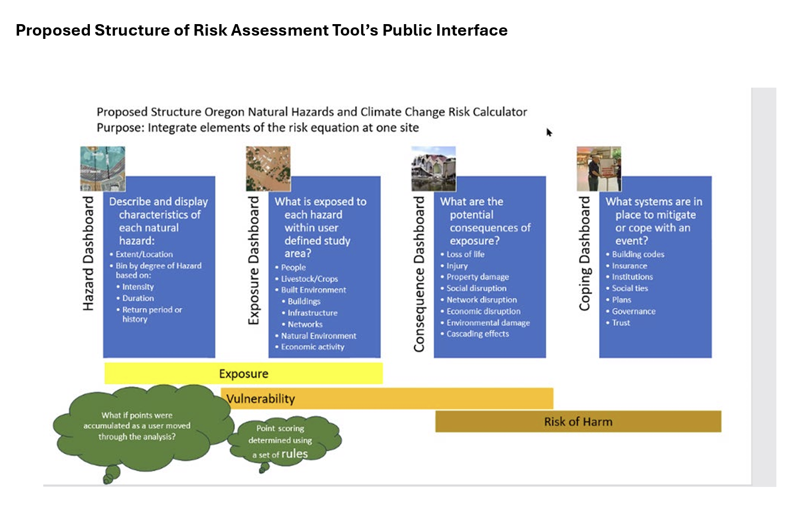Viewport: 812px width, 528px height.
Task: Click the 'Describe and display characteristics' heading
Action: pos(159,221)
